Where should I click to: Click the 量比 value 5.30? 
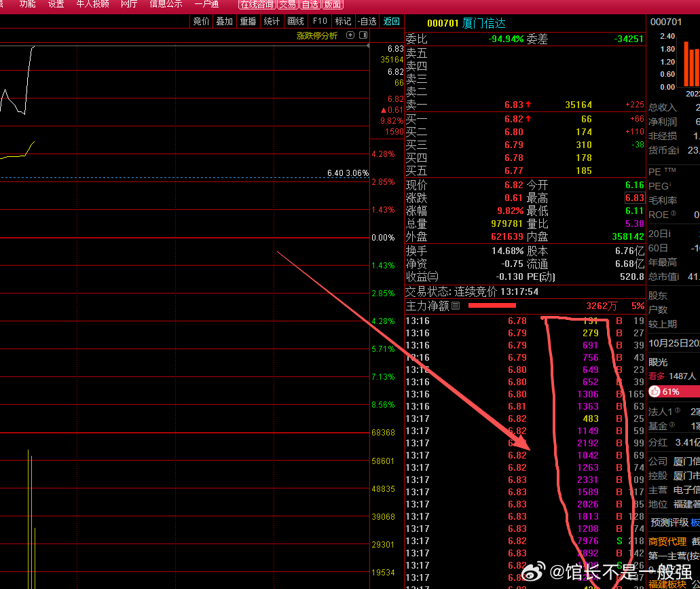coord(634,224)
